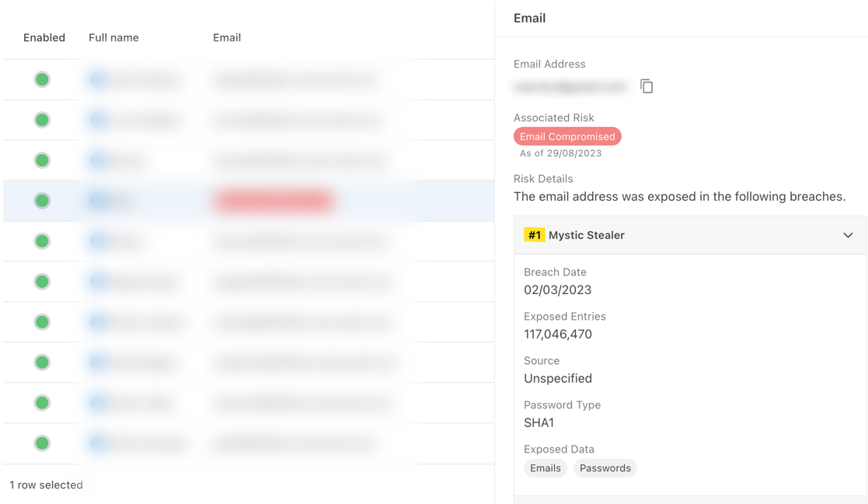Click the red compromised email badge in the table
This screenshot has height=504, width=868.
(x=274, y=201)
